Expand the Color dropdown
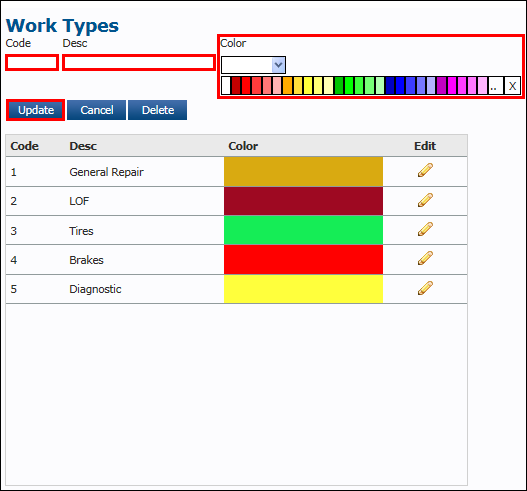This screenshot has height=491, width=527. 253,65
